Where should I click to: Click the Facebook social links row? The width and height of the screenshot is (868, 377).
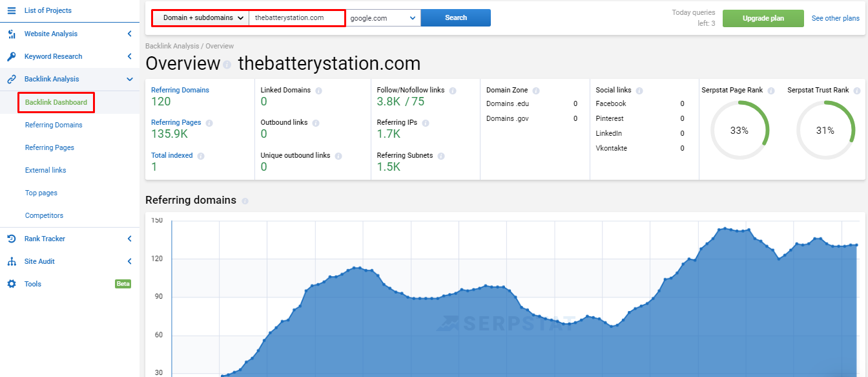pyautogui.click(x=640, y=103)
